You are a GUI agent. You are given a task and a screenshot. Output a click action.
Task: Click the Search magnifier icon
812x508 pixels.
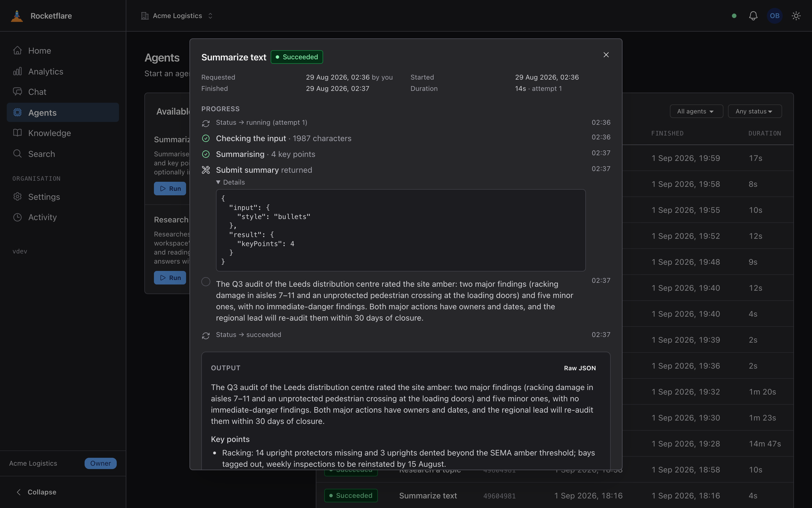click(17, 154)
